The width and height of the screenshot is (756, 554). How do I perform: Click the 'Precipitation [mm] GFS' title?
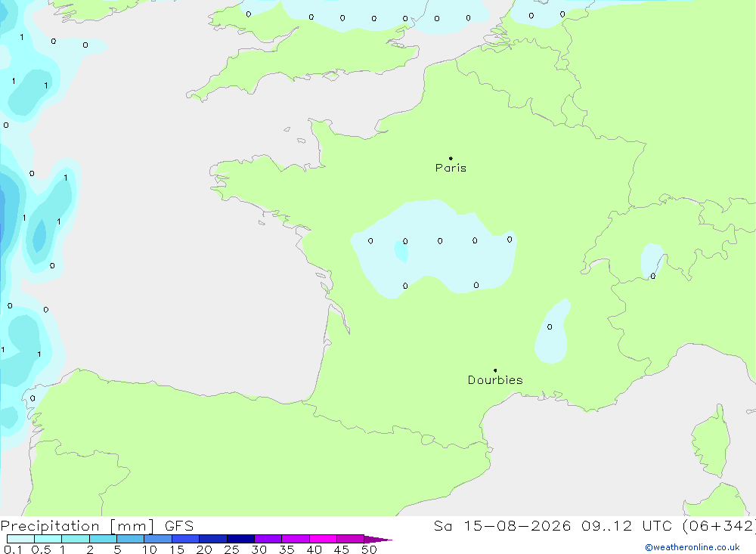pos(97,526)
